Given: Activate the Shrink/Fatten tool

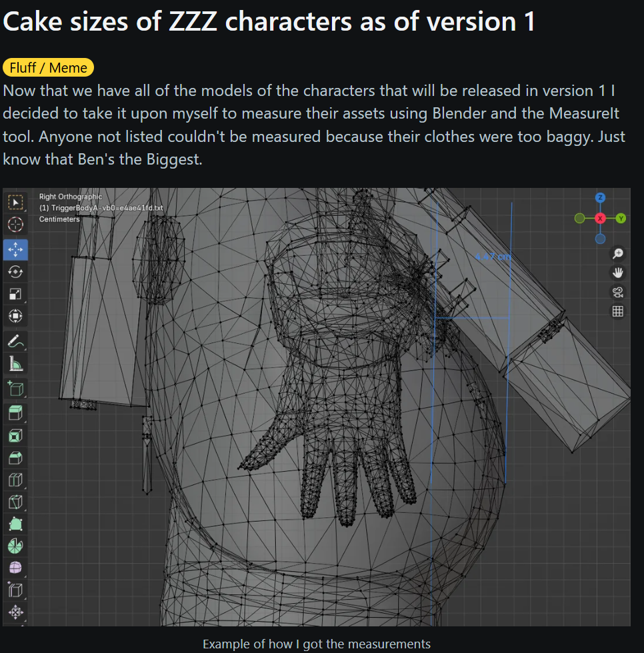Looking at the screenshot, I should pyautogui.click(x=15, y=612).
